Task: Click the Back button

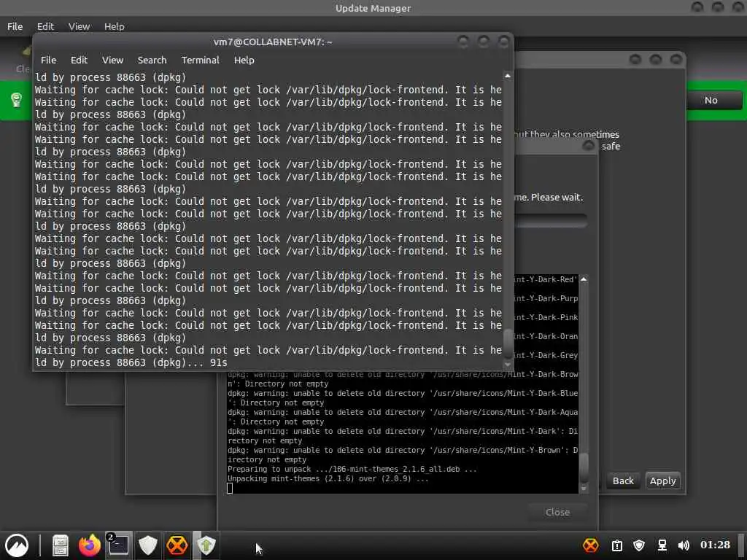Action: (623, 481)
